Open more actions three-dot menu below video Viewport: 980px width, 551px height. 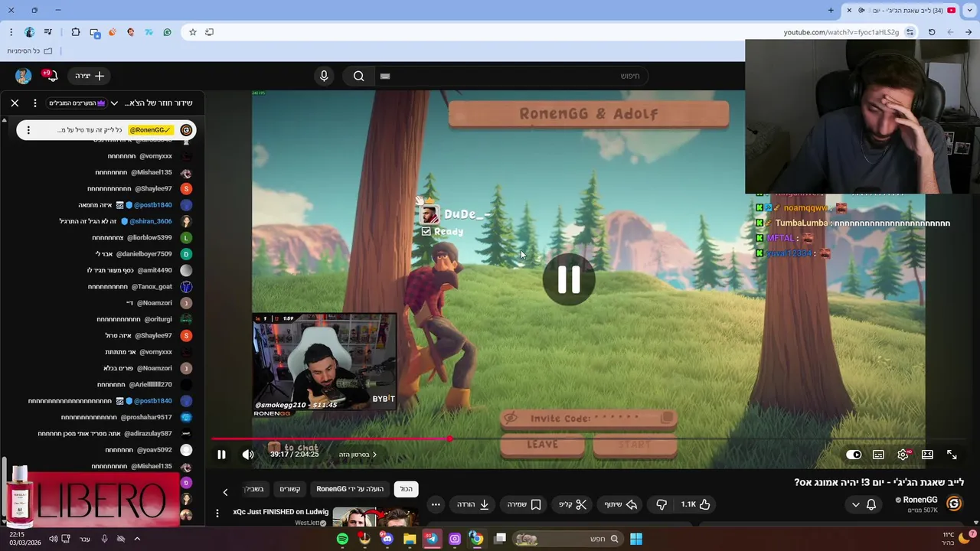pyautogui.click(x=436, y=504)
